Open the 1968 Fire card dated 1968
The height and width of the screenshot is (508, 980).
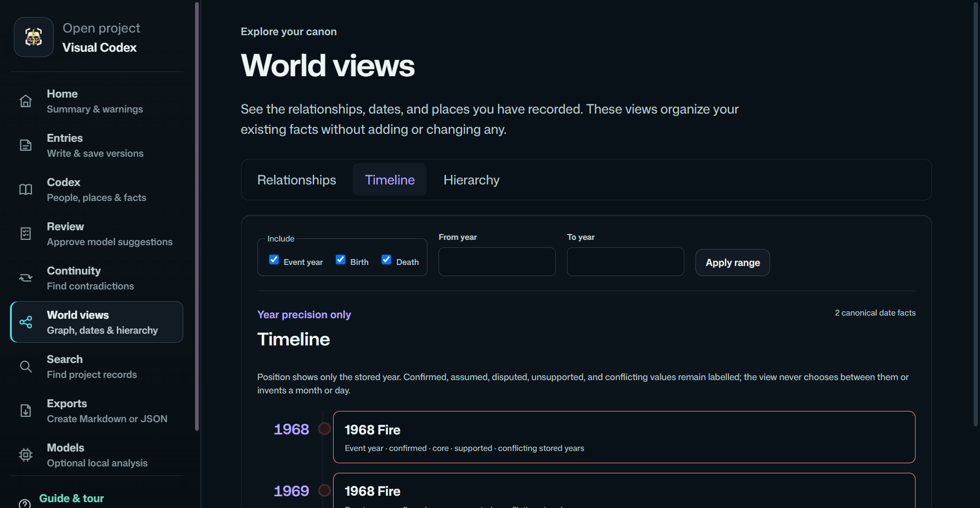click(624, 437)
